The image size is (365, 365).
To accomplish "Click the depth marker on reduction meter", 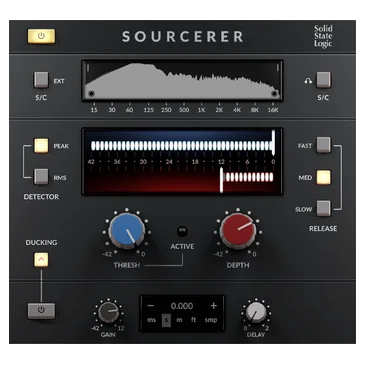I will (x=221, y=180).
